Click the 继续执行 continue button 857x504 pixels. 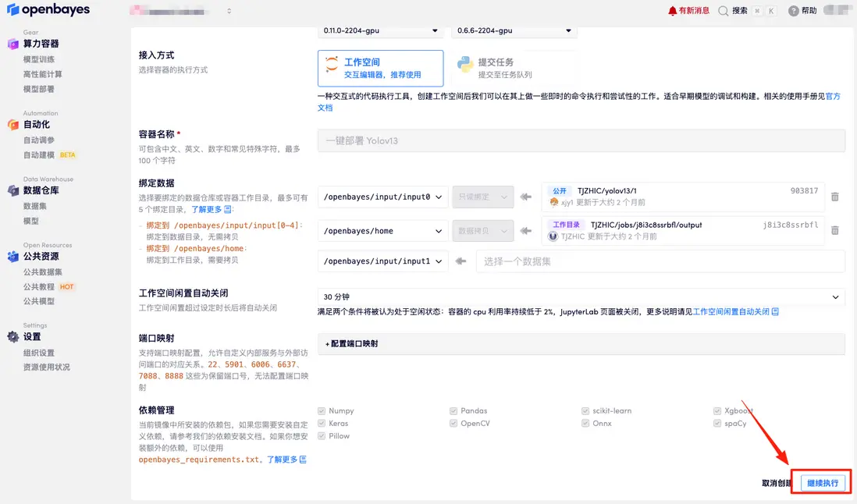(x=822, y=482)
